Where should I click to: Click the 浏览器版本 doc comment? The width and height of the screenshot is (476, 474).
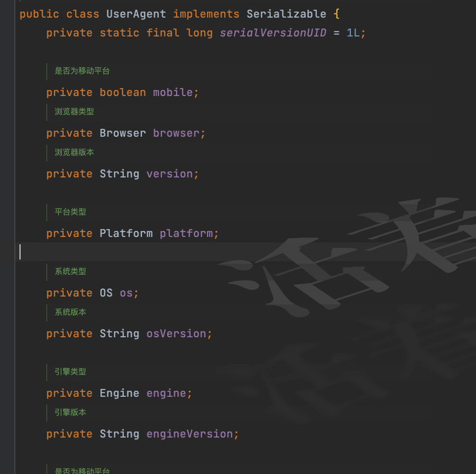coord(74,153)
